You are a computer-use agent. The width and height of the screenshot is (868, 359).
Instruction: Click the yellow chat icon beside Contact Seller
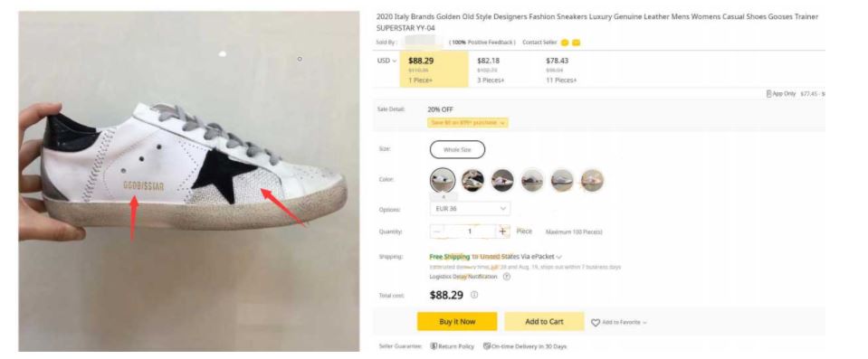564,43
